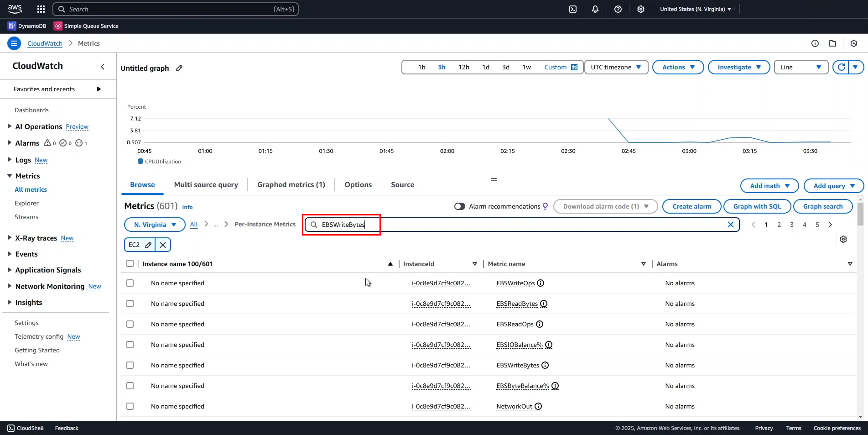The height and width of the screenshot is (435, 868).
Task: Expand the Actions dropdown menu
Action: point(678,67)
